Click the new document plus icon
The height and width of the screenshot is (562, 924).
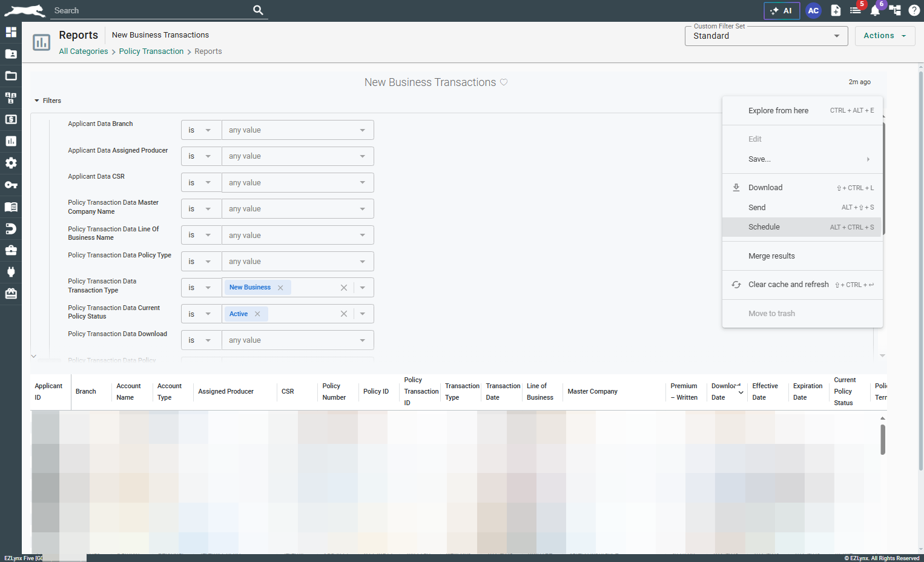[836, 10]
